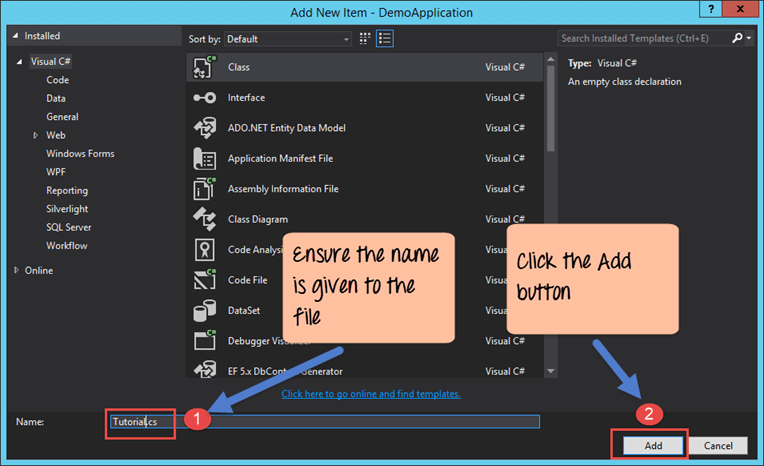764x466 pixels.
Task: Choose the ADO.NET Entity Data Model icon
Action: pyautogui.click(x=204, y=128)
